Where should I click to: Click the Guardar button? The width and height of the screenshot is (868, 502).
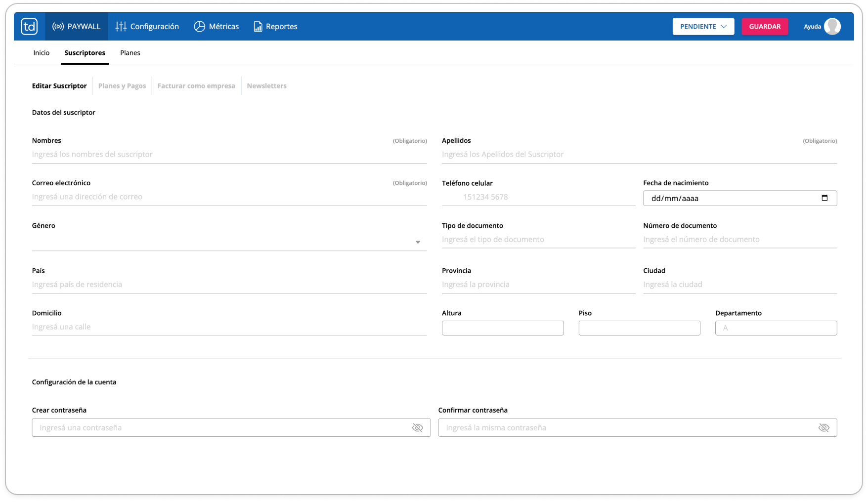click(765, 26)
